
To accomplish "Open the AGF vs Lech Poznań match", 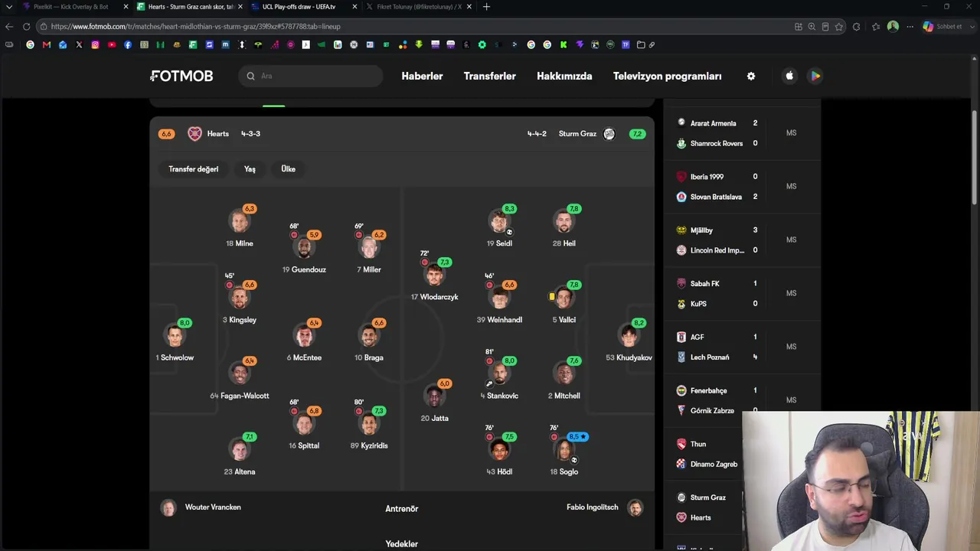I will pyautogui.click(x=742, y=347).
